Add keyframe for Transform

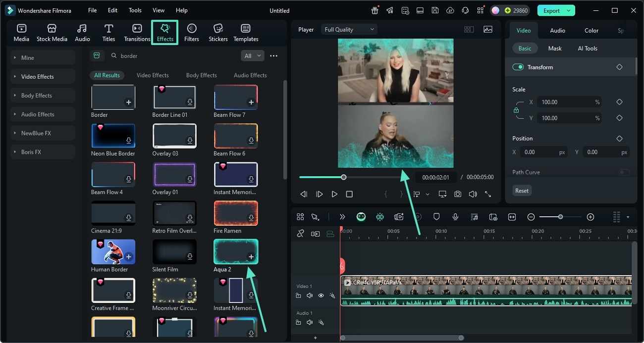619,67
